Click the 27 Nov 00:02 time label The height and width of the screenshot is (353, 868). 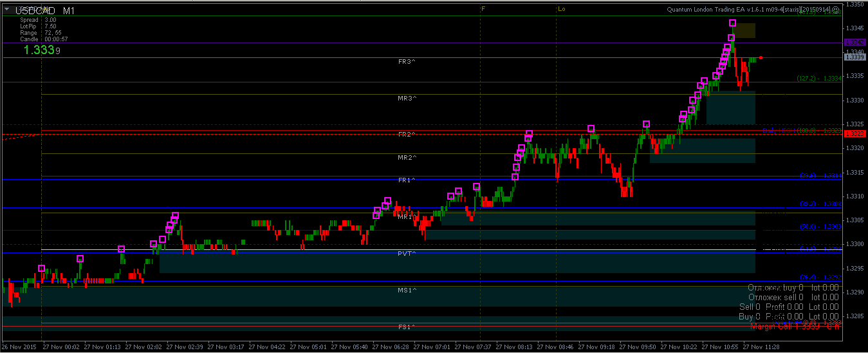point(61,347)
